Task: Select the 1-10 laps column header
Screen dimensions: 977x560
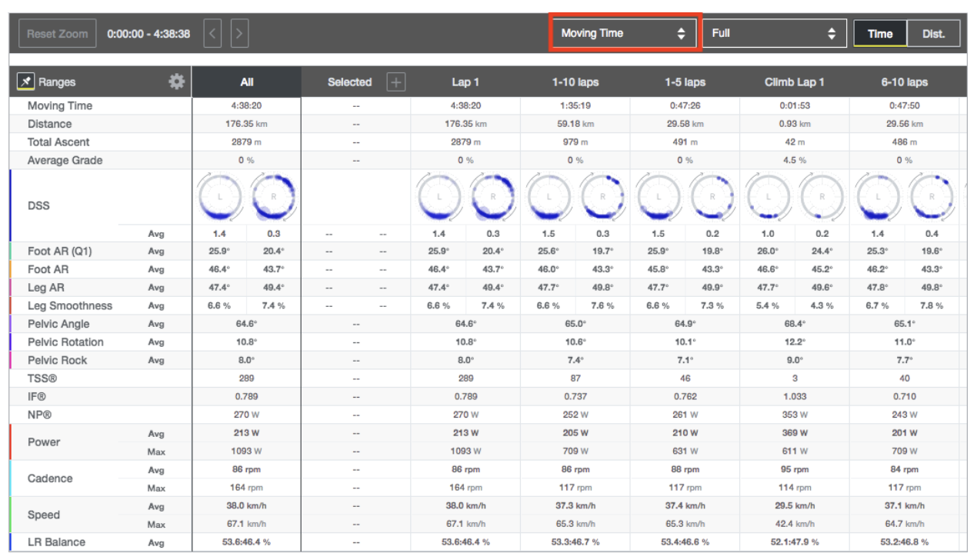Action: coord(575,82)
